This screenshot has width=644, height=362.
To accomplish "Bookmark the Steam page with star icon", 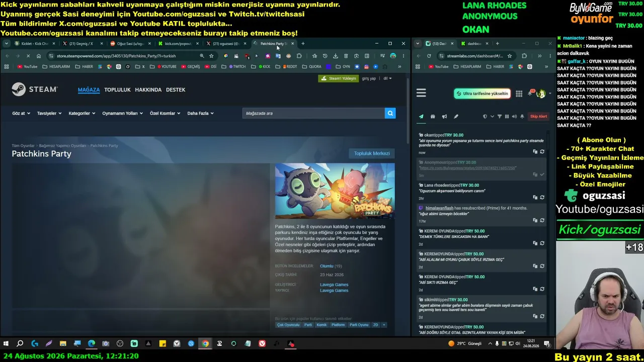I will point(211,56).
